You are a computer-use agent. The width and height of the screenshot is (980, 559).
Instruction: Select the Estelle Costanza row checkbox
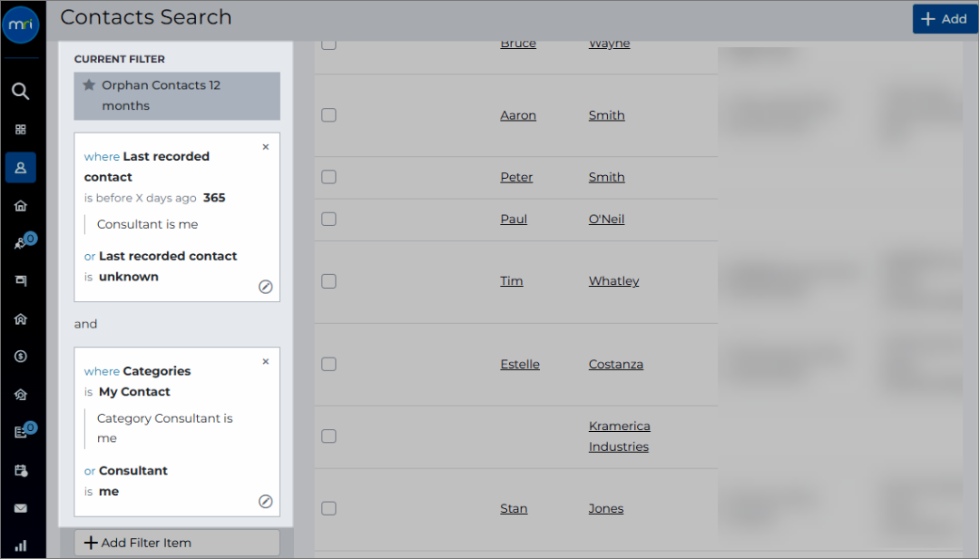pos(328,364)
